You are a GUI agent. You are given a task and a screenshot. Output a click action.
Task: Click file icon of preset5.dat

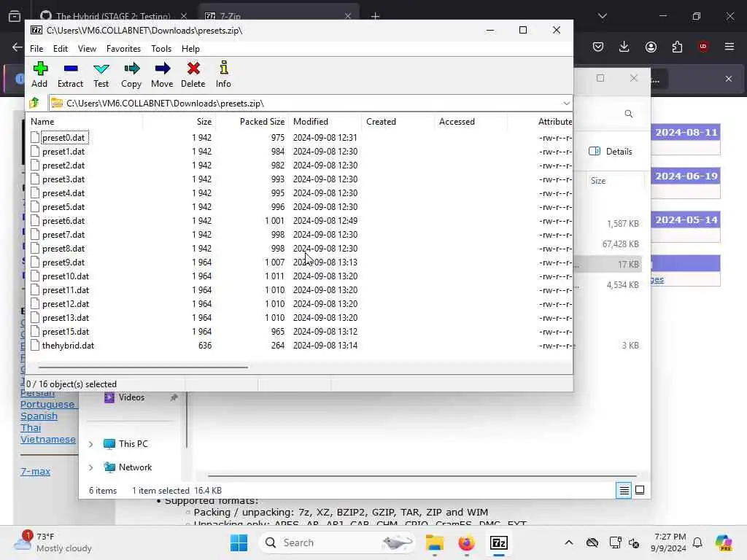pyautogui.click(x=35, y=206)
